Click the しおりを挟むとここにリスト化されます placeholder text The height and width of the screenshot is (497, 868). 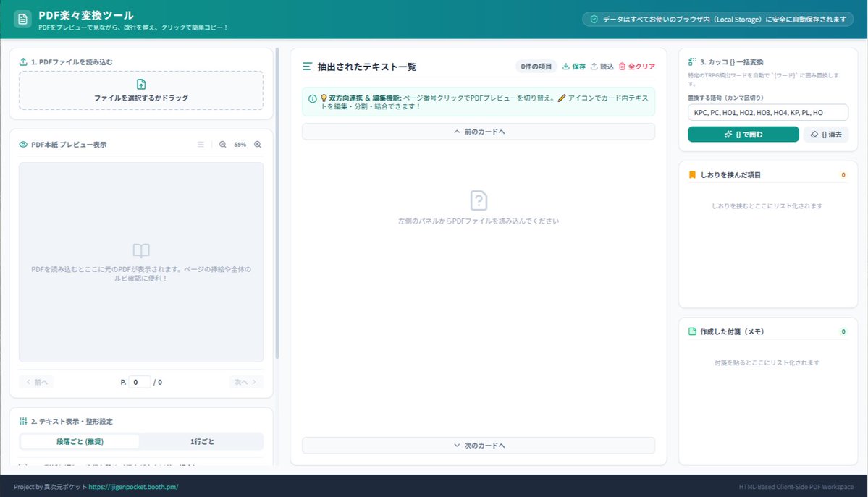[x=767, y=206]
